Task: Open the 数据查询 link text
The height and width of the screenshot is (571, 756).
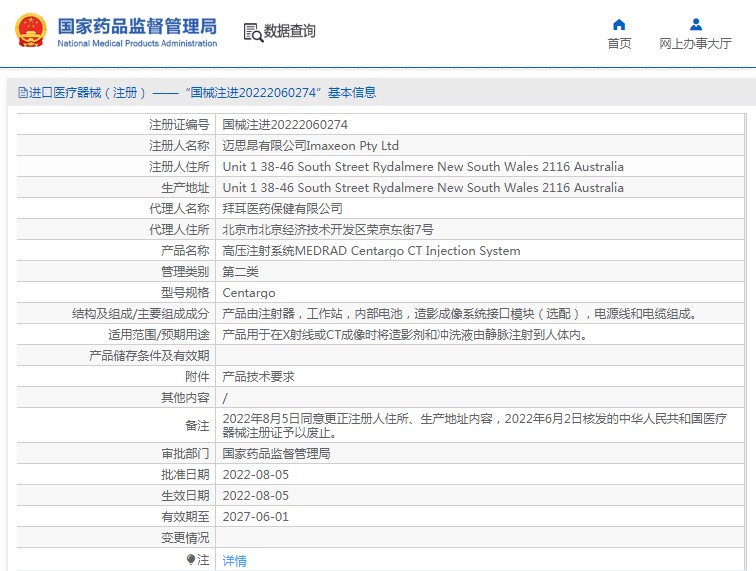Action: 290,32
